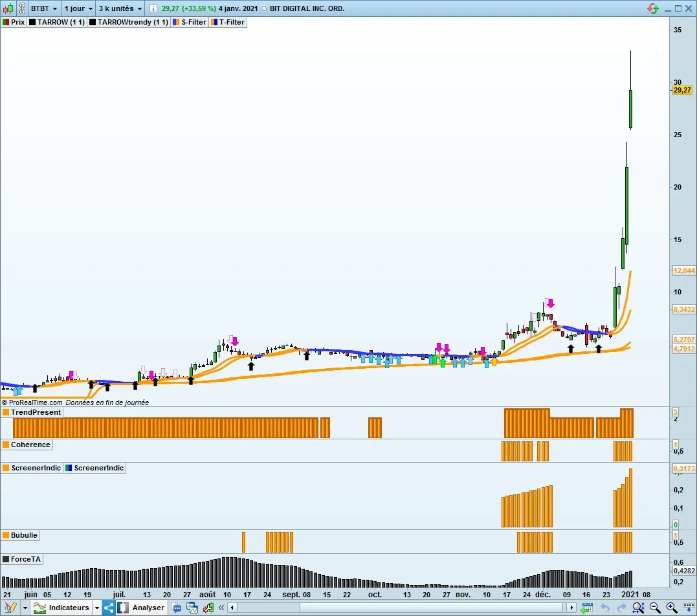
Task: Click the share icon in bottom toolbar
Action: coord(108,608)
